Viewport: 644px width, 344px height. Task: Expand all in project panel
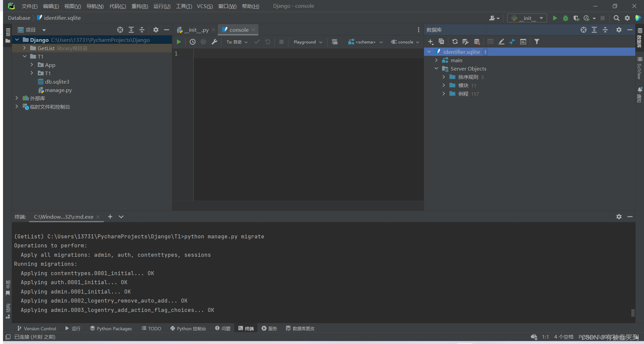click(x=131, y=30)
